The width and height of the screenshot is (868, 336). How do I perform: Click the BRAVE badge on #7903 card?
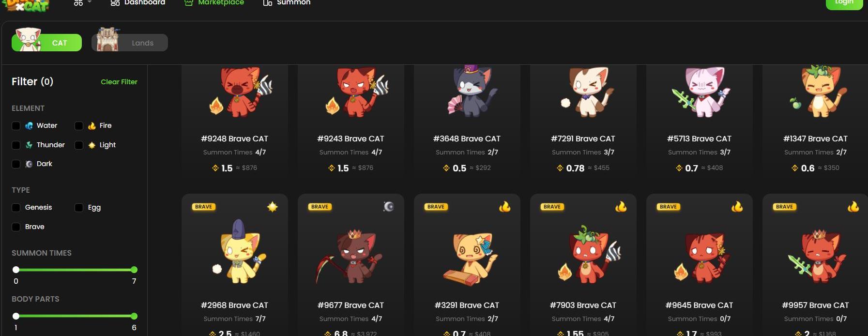[552, 207]
